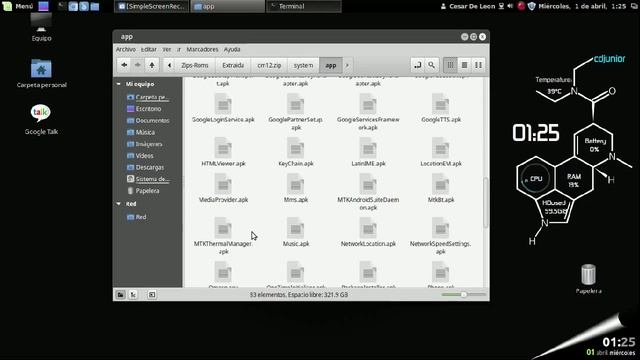The image size is (640, 360).
Task: Show earlier path segments arrow
Action: tap(169, 65)
